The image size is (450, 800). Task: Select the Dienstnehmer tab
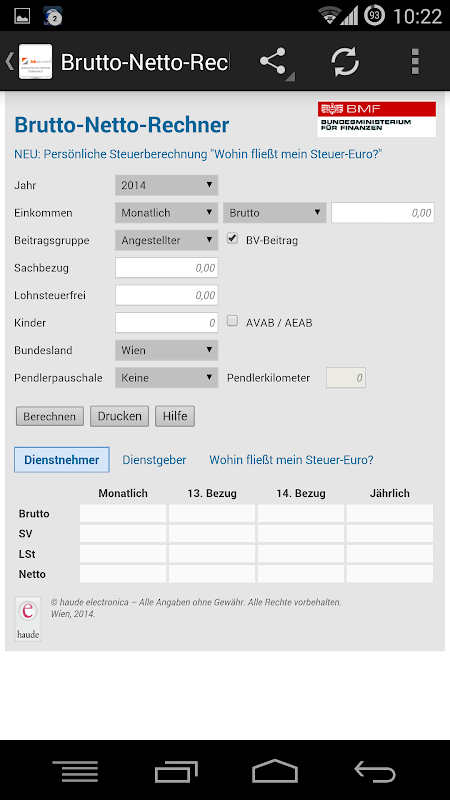(62, 460)
